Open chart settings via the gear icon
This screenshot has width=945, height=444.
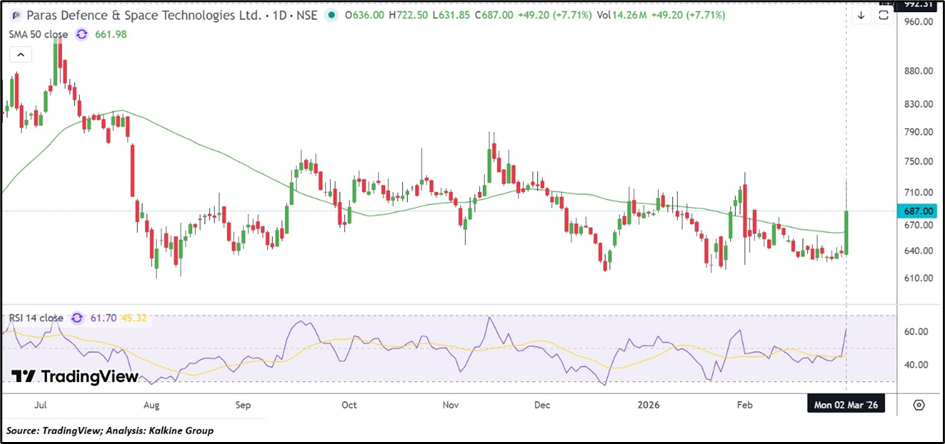918,404
